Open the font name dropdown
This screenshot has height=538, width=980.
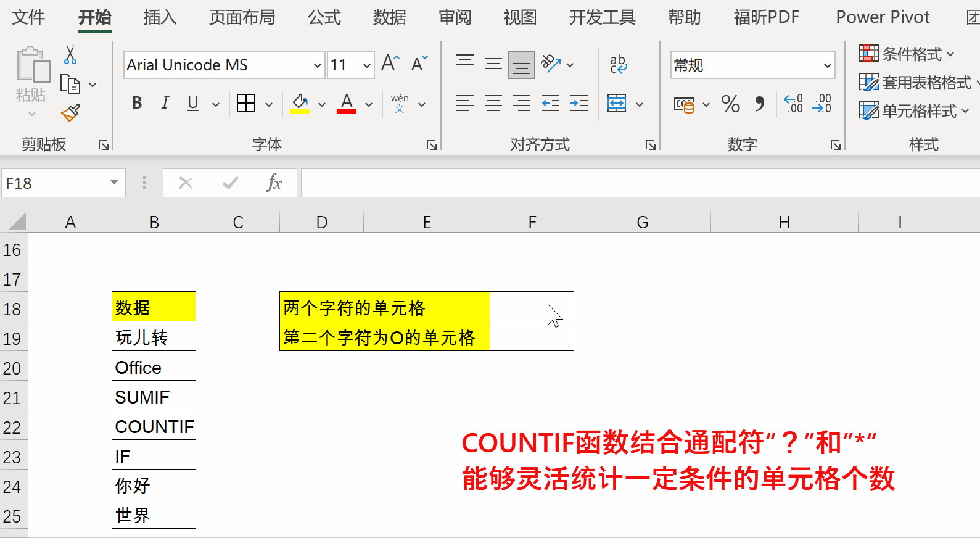318,65
